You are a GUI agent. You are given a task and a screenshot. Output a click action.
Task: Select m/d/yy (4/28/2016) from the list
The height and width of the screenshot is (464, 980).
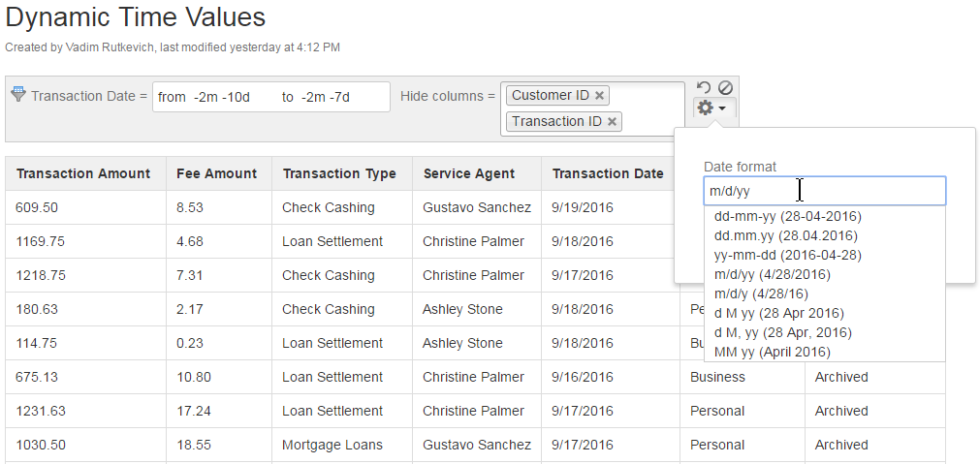coord(772,274)
